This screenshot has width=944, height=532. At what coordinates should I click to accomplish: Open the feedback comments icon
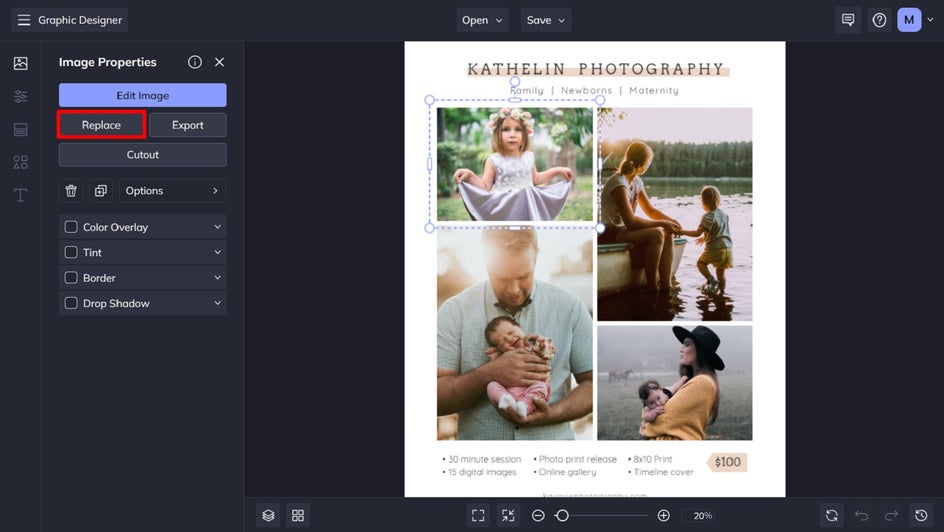tap(848, 20)
